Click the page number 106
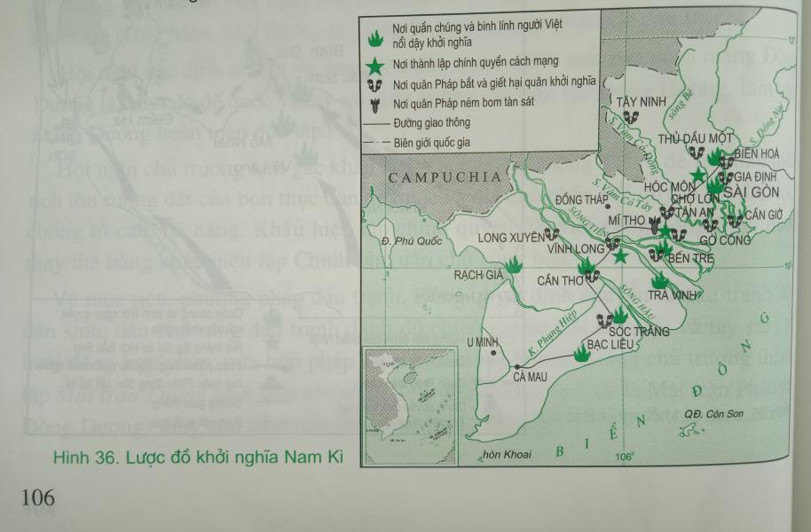Screen dimensions: 811x532 pyautogui.click(x=38, y=498)
